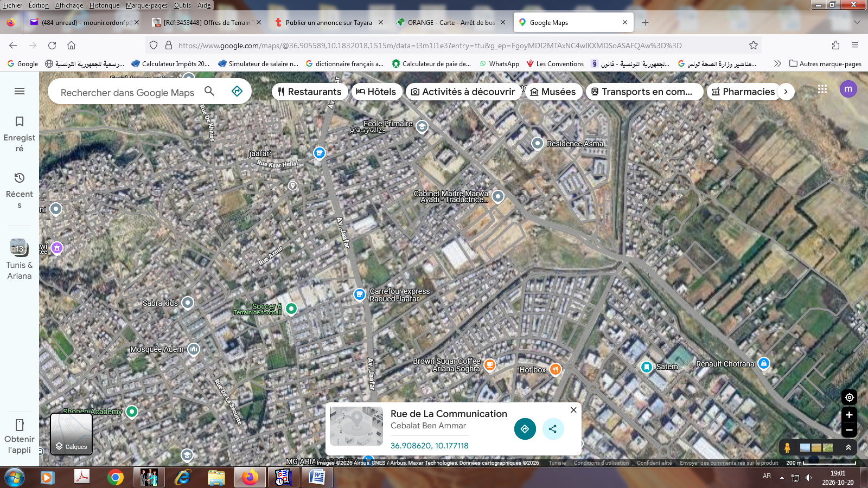Viewport: 868px width, 488px height.
Task: Open the Historique menu
Action: pyautogui.click(x=104, y=5)
